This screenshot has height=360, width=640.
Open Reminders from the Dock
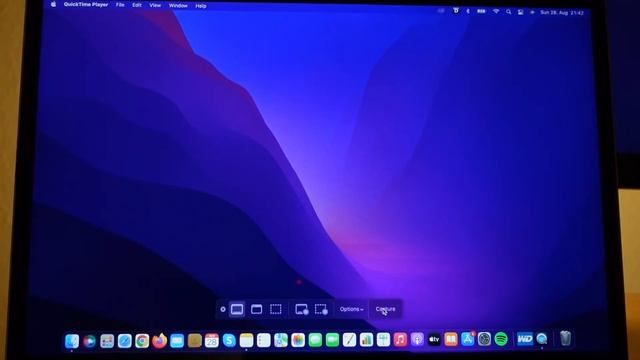pyautogui.click(x=264, y=340)
